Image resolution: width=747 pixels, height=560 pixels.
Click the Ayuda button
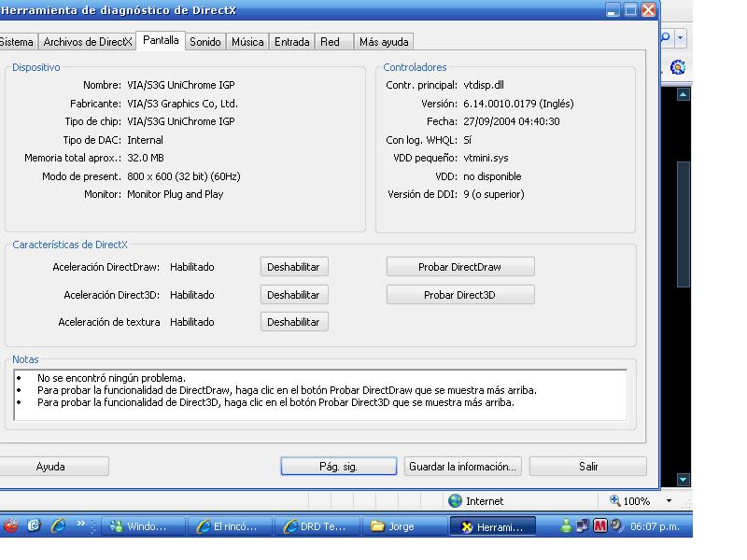[x=53, y=466]
